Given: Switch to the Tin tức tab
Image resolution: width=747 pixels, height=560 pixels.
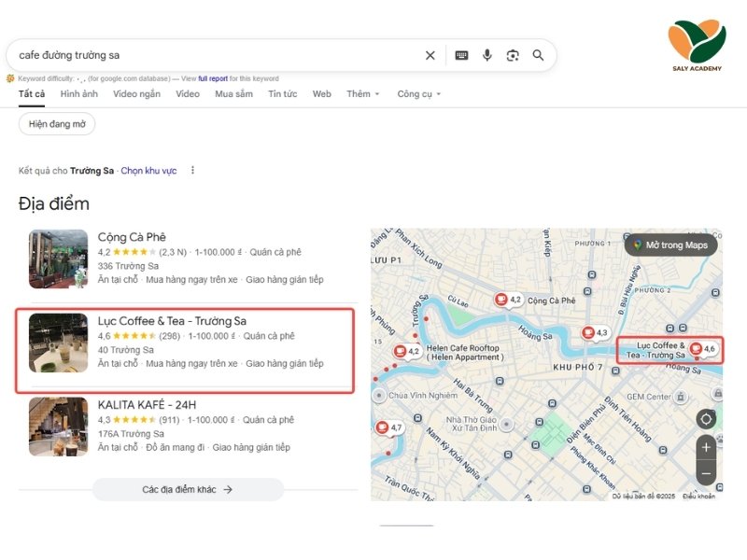Looking at the screenshot, I should 282,94.
